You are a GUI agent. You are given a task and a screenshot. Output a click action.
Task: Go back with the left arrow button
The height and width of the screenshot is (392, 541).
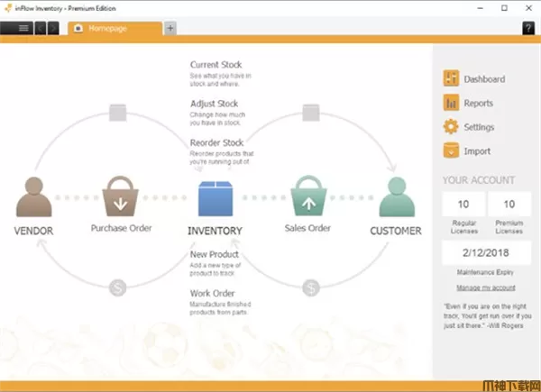pos(41,28)
